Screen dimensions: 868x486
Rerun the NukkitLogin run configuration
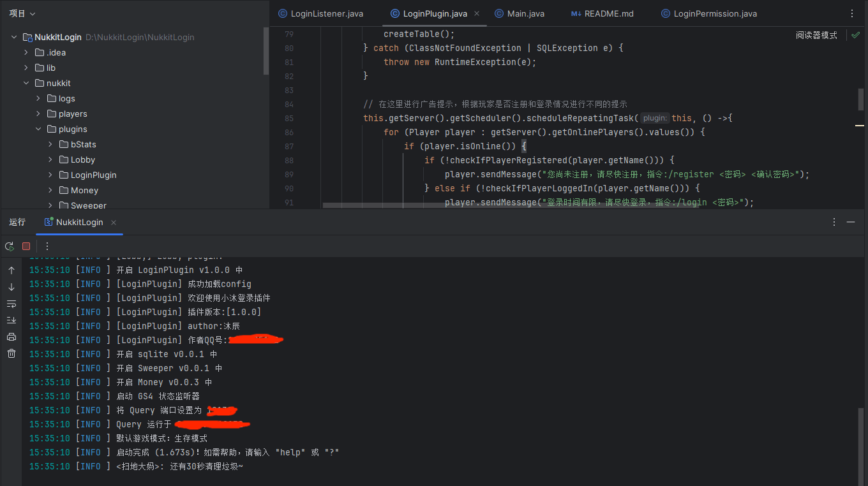pyautogui.click(x=10, y=246)
